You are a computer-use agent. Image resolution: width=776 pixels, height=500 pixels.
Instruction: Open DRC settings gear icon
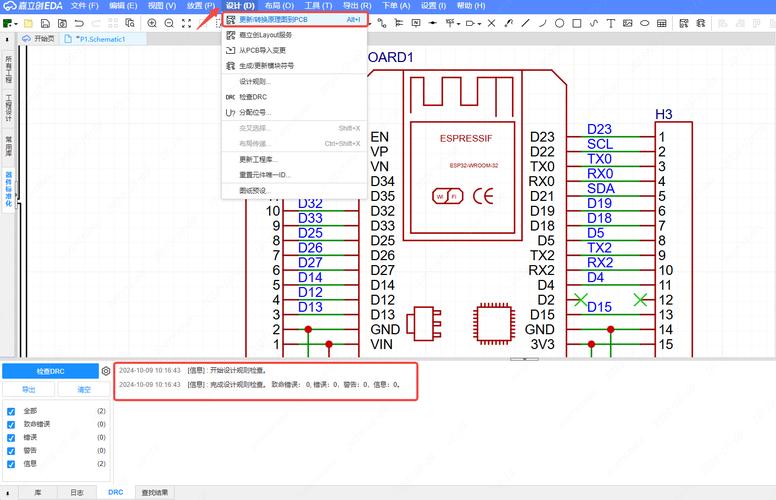point(106,371)
